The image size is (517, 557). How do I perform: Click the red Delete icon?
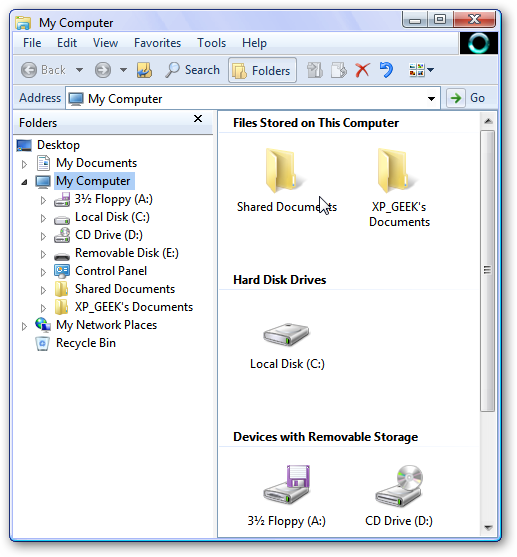point(362,70)
